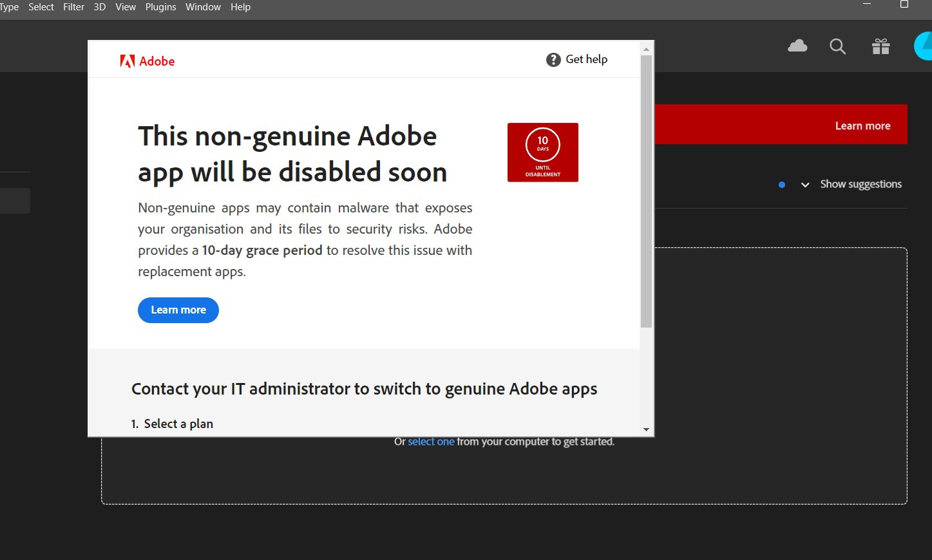Click the Adobe logo in dialog header

(147, 61)
